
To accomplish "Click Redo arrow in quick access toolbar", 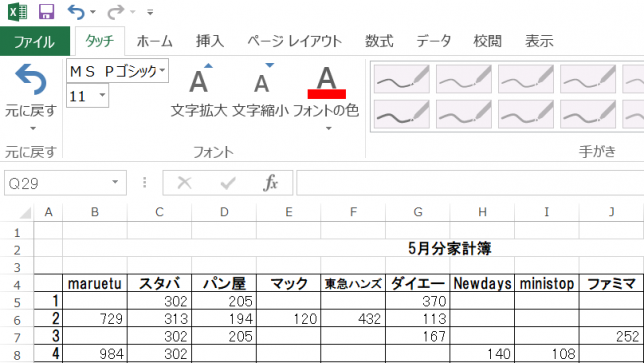I will pos(115,12).
